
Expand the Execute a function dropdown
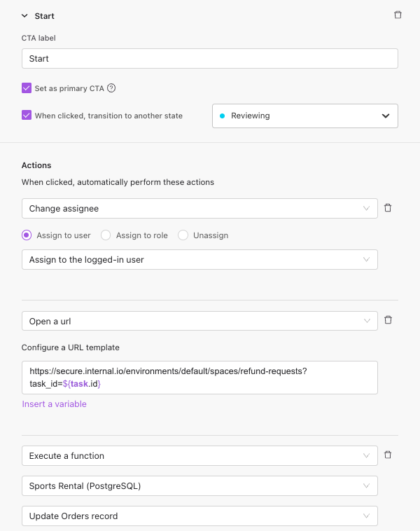[x=199, y=456]
